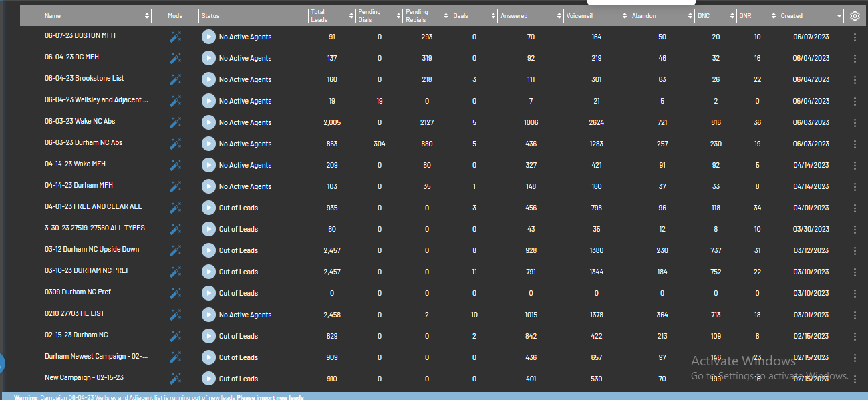Open the three-dot menu for 3-30-23 27519-27560 row
The width and height of the screenshot is (868, 400).
coord(855,229)
